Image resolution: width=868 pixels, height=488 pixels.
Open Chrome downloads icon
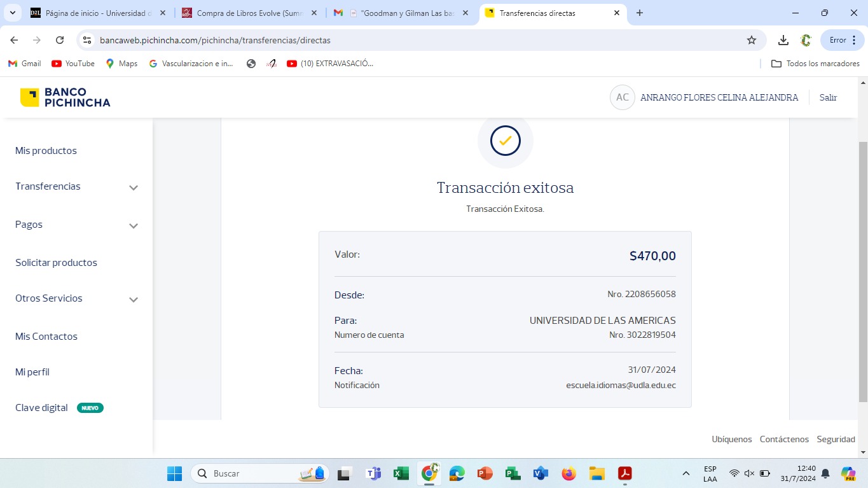click(x=783, y=40)
